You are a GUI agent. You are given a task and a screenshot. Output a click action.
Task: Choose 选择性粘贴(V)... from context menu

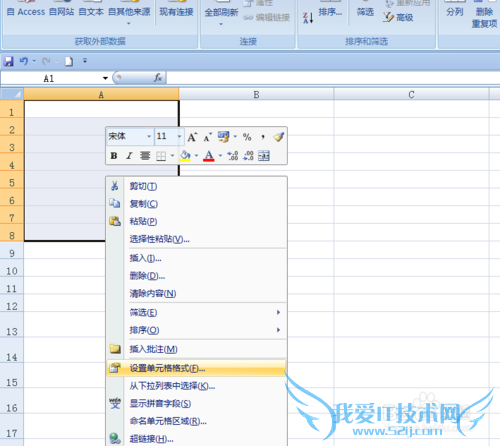click(197, 239)
